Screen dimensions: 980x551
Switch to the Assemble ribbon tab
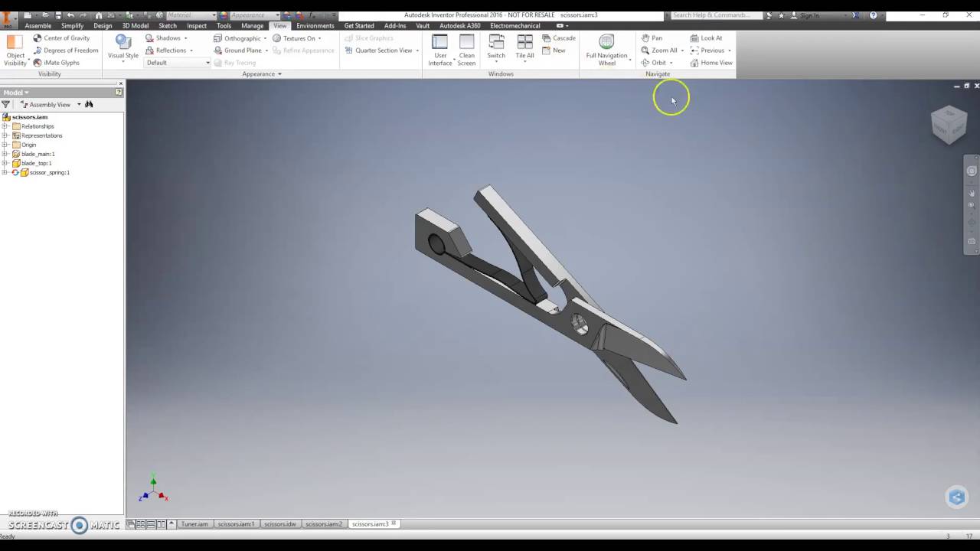38,26
